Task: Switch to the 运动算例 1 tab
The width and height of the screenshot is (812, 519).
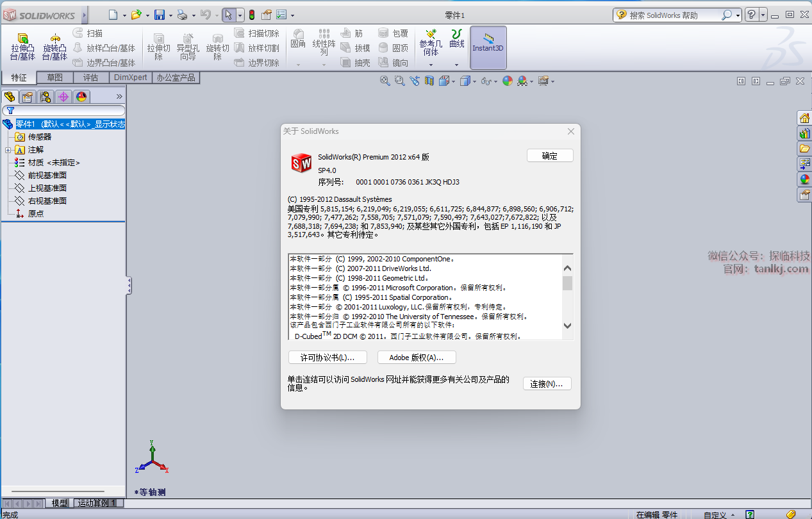Action: (97, 504)
